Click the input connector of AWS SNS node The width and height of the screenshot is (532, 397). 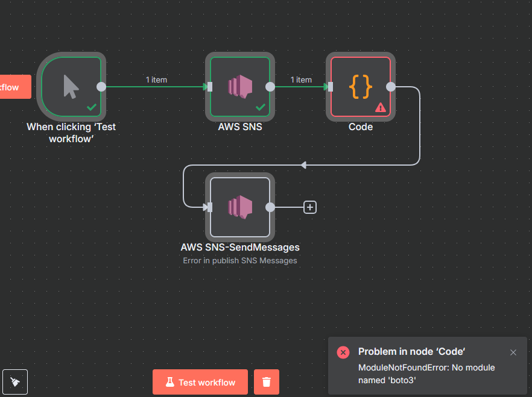[210, 87]
